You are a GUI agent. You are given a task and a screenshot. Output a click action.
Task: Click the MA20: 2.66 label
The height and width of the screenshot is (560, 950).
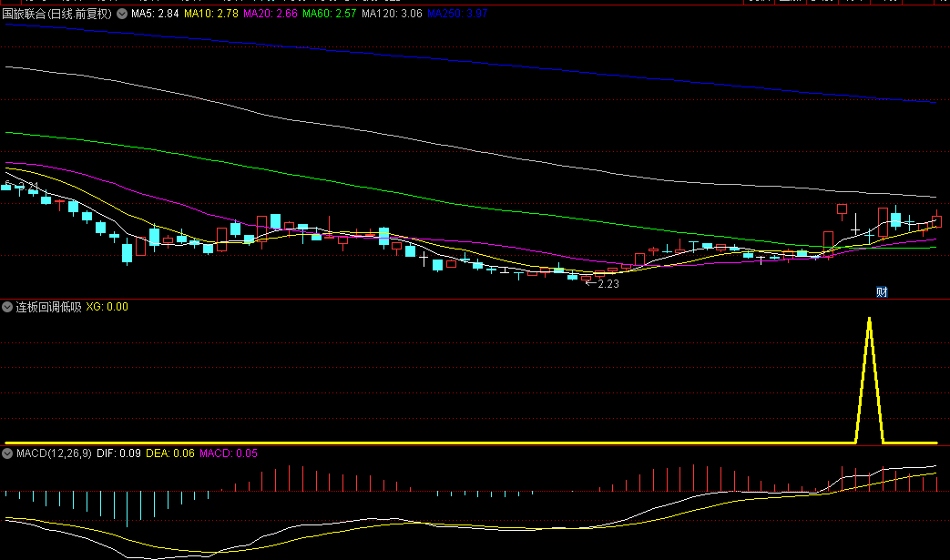pyautogui.click(x=271, y=14)
